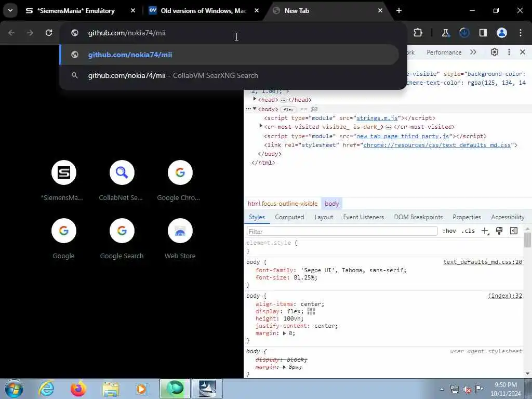The width and height of the screenshot is (532, 399).
Task: Click the flex badge on body element
Action: coord(288,109)
